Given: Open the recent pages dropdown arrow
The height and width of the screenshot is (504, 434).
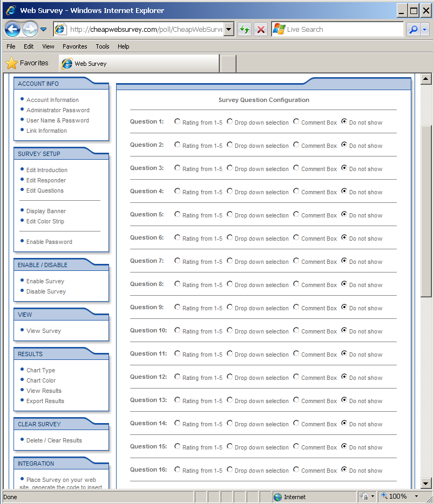Looking at the screenshot, I should click(44, 30).
